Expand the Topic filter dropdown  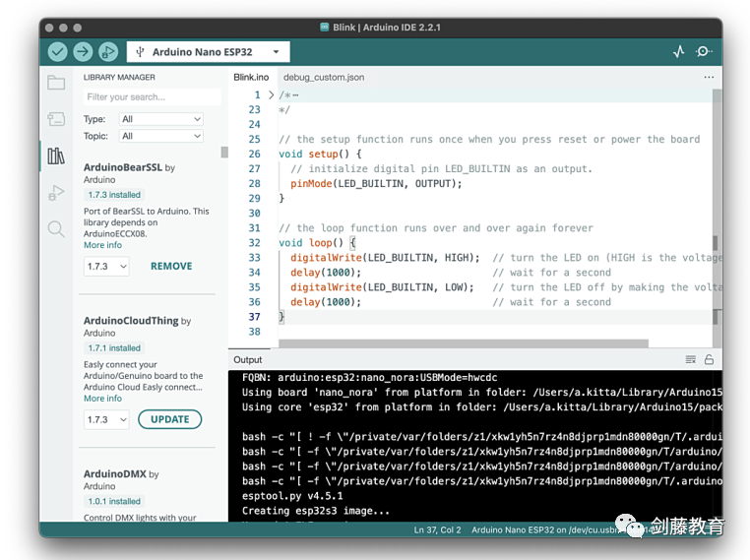pyautogui.click(x=160, y=136)
